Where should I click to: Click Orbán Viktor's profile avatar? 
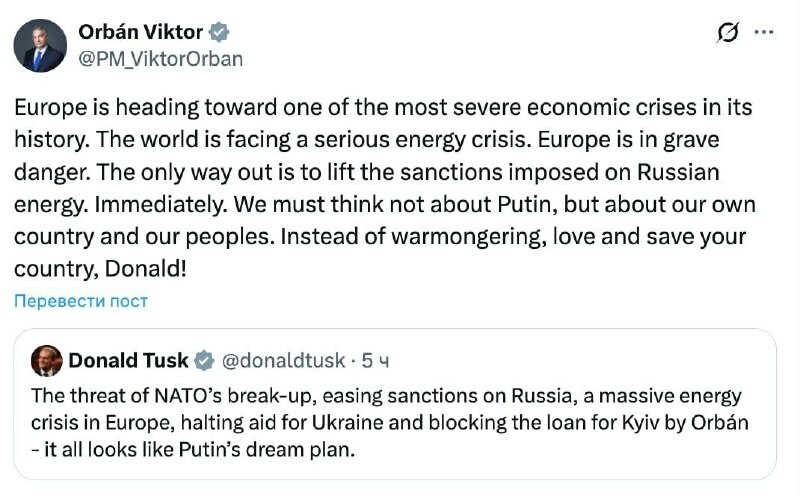point(40,45)
